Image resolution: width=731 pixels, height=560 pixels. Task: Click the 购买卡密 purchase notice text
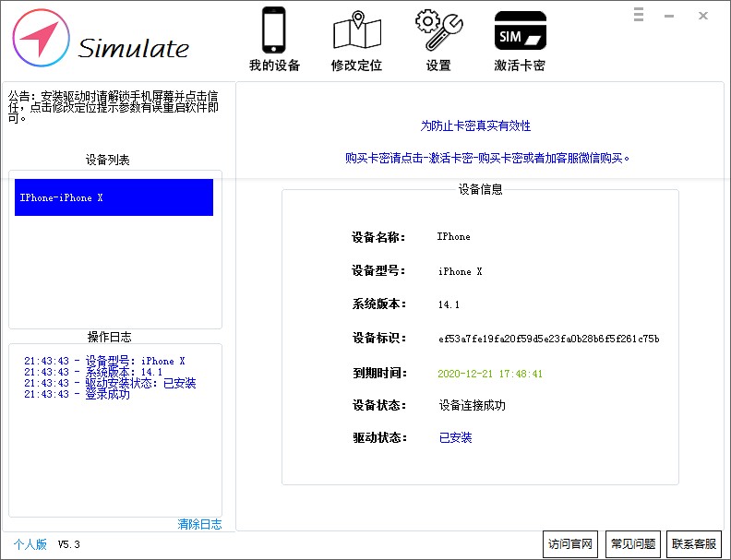pyautogui.click(x=487, y=158)
